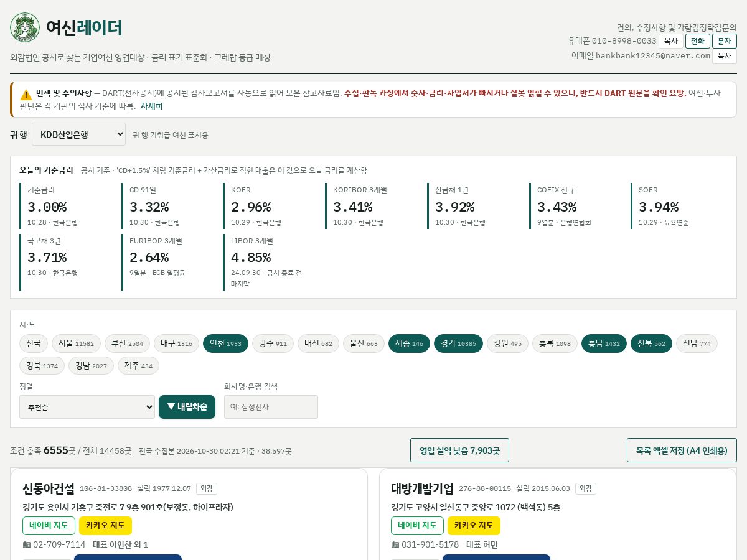The height and width of the screenshot is (560, 747).
Task: Click the 문자 text message button
Action: (725, 41)
